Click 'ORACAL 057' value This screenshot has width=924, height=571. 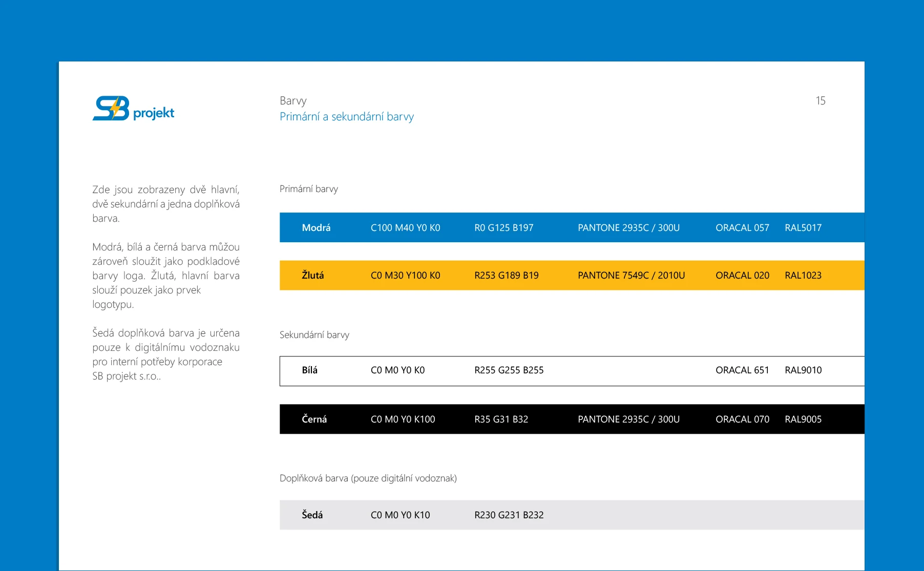742,228
